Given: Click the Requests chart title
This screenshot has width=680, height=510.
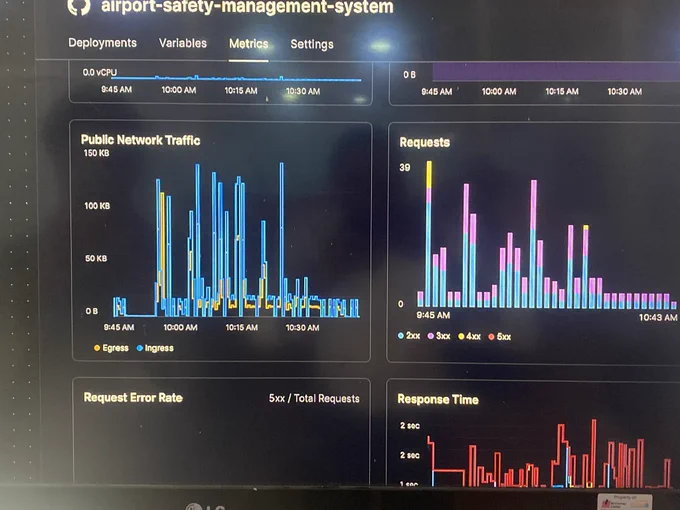Looking at the screenshot, I should coord(425,142).
